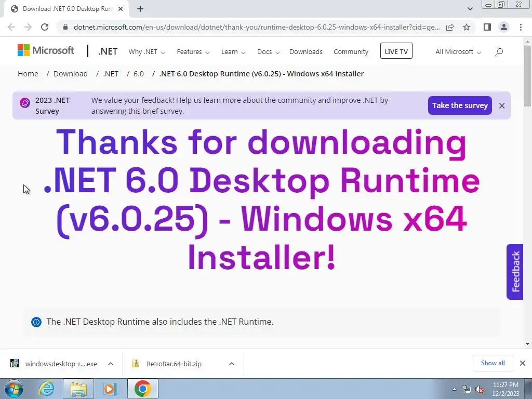Viewport: 532px width, 399px height.
Task: Open the Chrome profile avatar
Action: [x=504, y=27]
